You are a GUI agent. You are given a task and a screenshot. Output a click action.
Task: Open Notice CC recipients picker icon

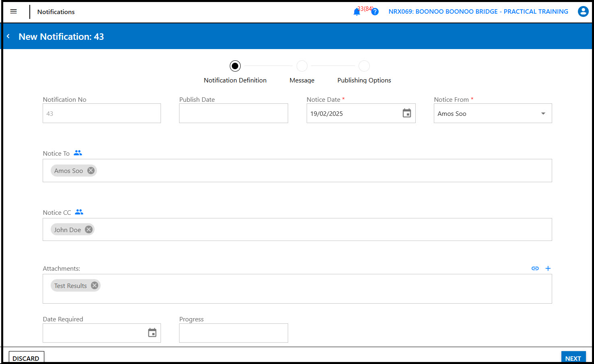tap(79, 212)
